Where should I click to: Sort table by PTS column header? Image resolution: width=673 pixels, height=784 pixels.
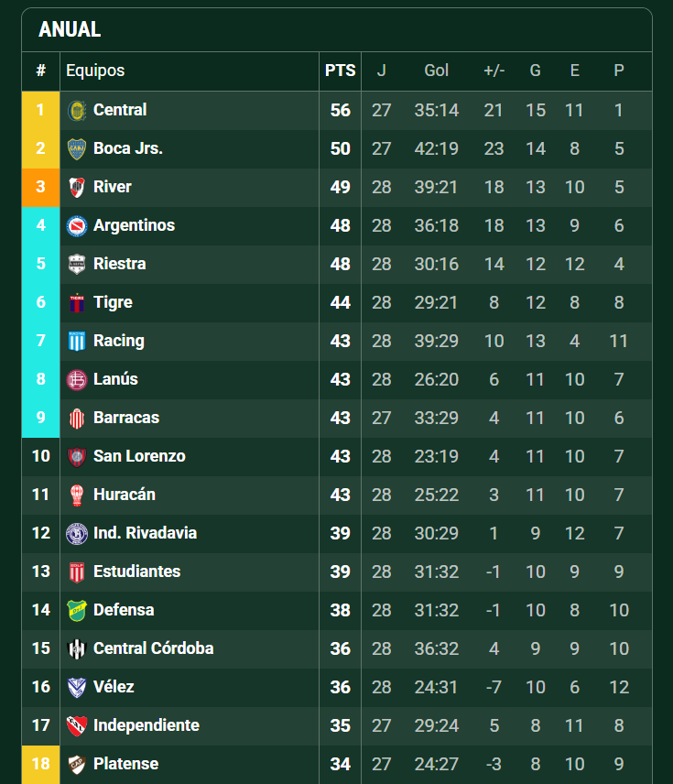340,71
